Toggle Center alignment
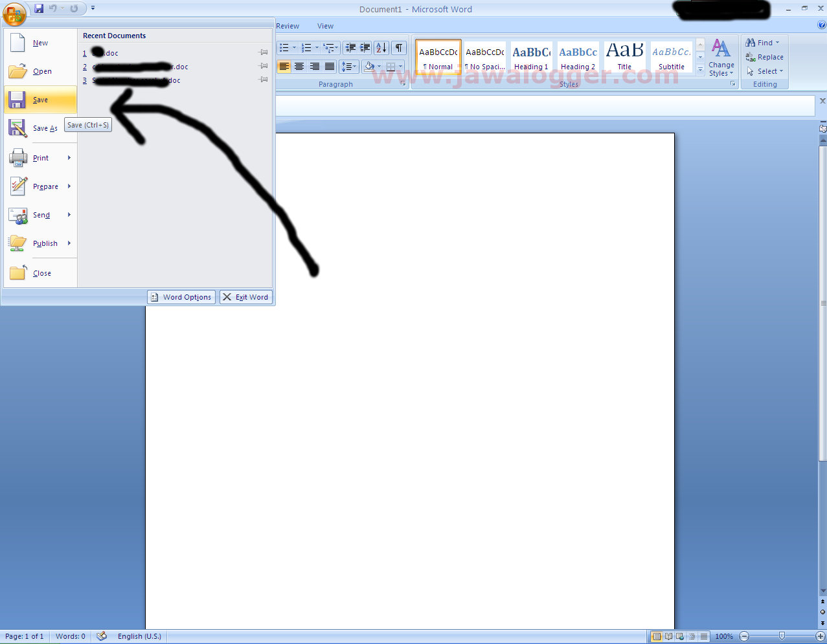This screenshot has height=644, width=827. point(299,67)
